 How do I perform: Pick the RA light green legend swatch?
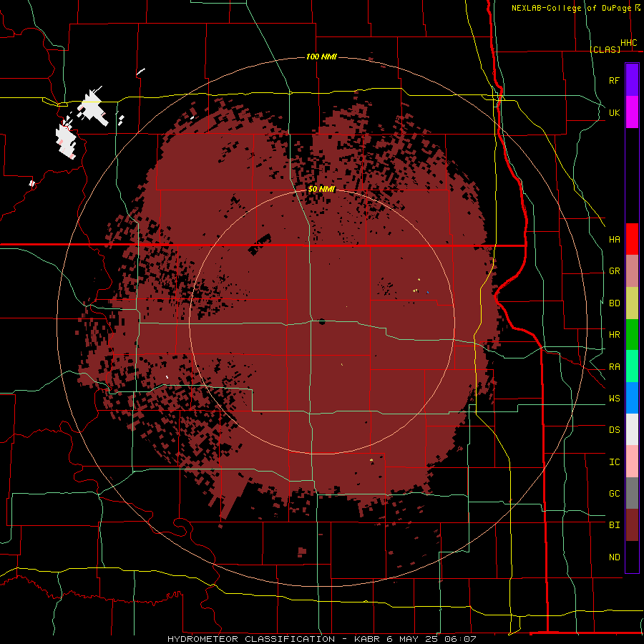[632, 366]
